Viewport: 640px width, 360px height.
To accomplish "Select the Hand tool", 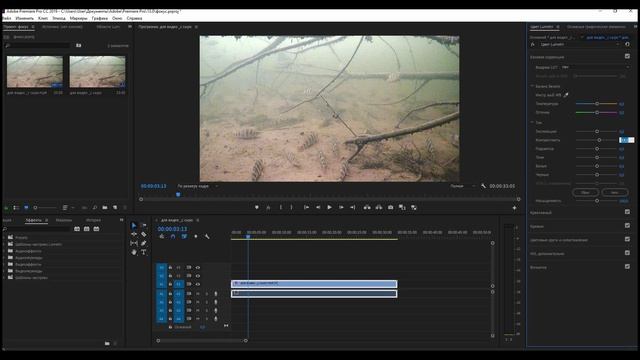I will pyautogui.click(x=134, y=252).
